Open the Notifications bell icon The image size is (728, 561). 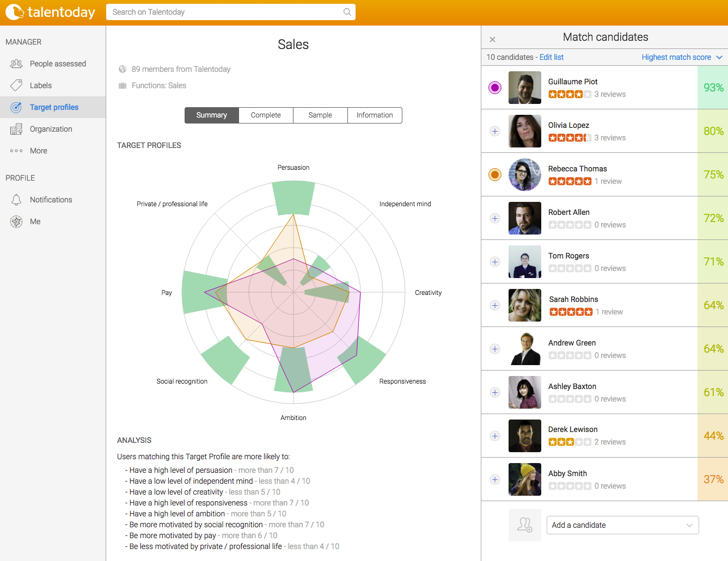[16, 200]
